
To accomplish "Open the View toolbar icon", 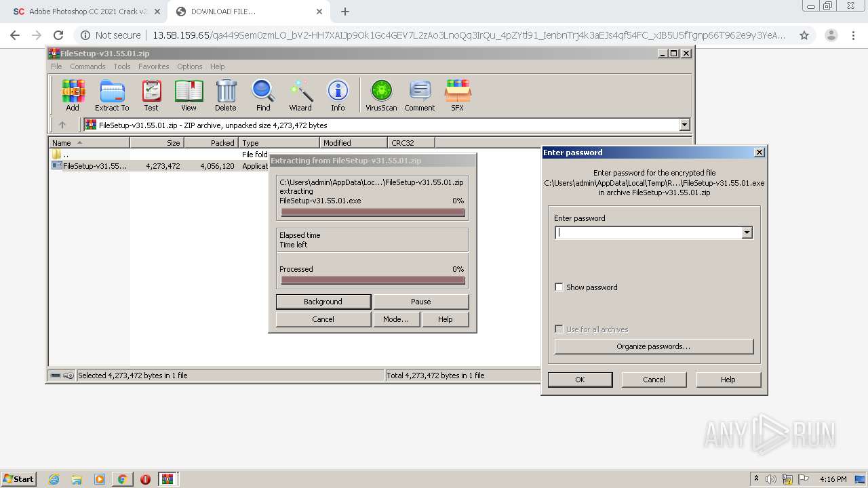I will click(189, 96).
